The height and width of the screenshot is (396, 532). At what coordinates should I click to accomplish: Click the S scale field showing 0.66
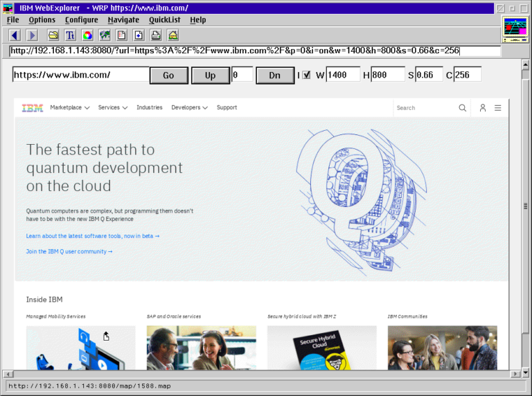(x=429, y=75)
